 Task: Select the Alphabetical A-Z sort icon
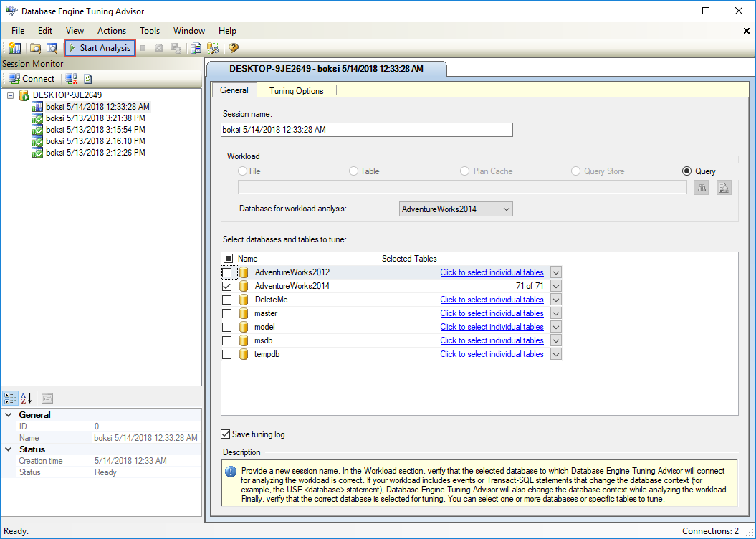26,399
